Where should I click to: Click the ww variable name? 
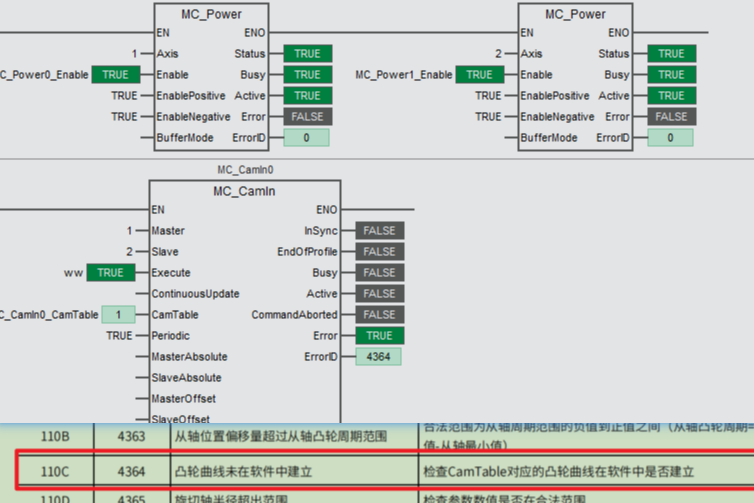pyautogui.click(x=73, y=273)
